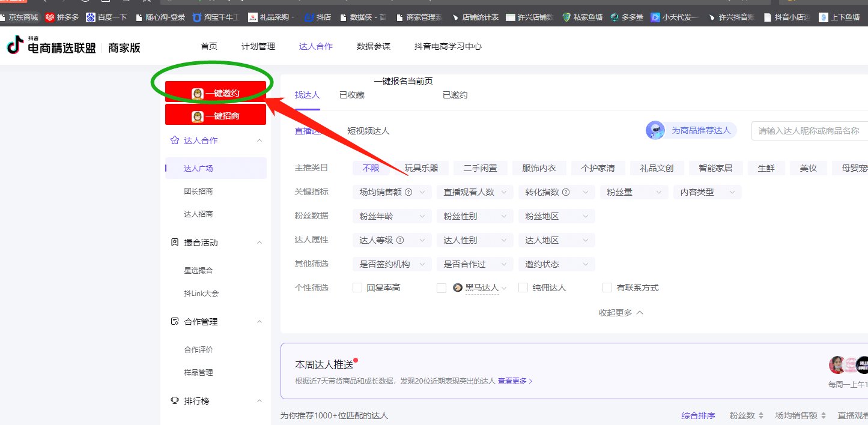Click 收起更多 to collapse filters
Viewport: 868px width, 425px height.
click(x=621, y=313)
